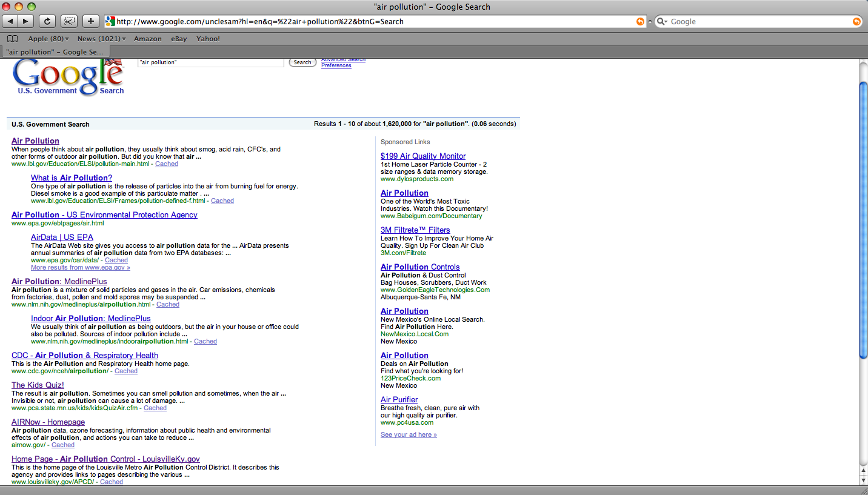Open the Preferences link

(336, 65)
